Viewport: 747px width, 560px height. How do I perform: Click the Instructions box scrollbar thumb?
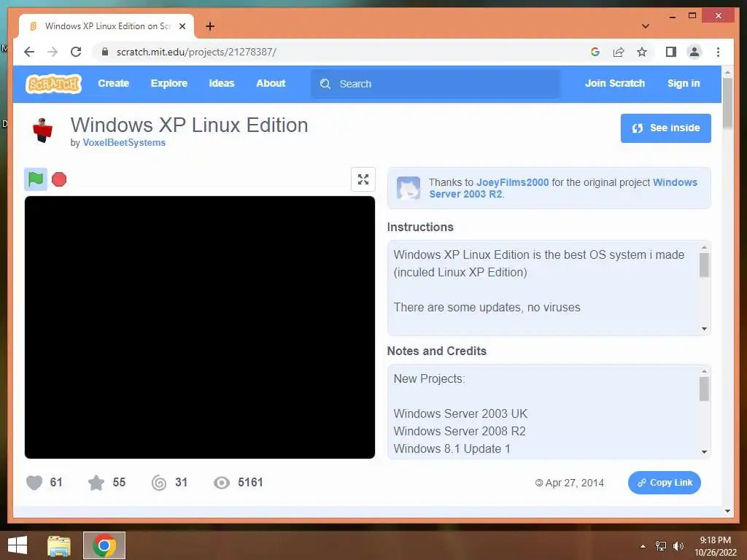coord(704,265)
